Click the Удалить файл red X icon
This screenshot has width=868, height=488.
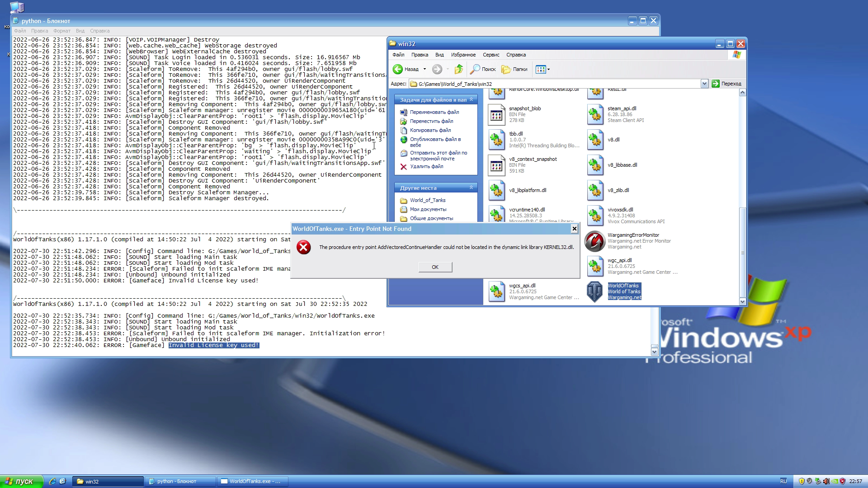pyautogui.click(x=404, y=167)
